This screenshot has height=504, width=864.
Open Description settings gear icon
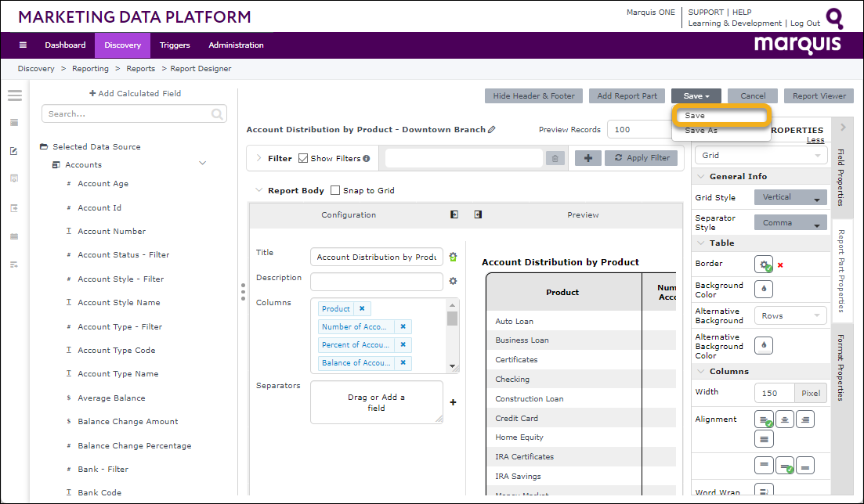click(453, 281)
